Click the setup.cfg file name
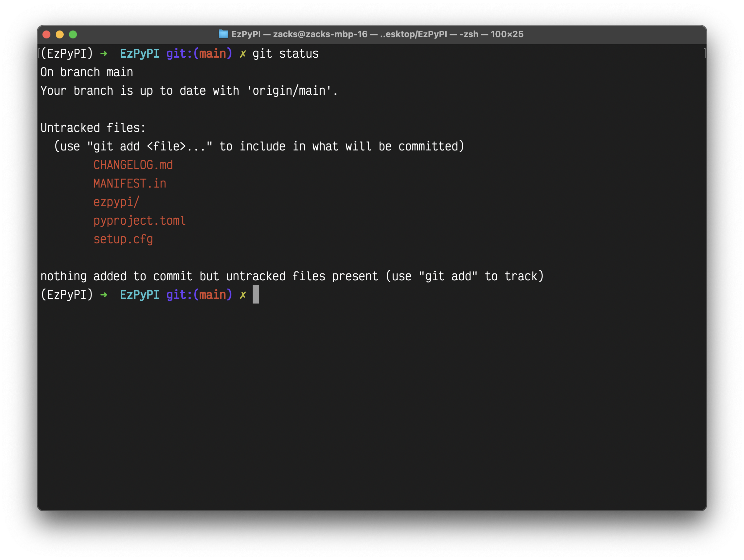Image resolution: width=744 pixels, height=560 pixels. pyautogui.click(x=123, y=239)
